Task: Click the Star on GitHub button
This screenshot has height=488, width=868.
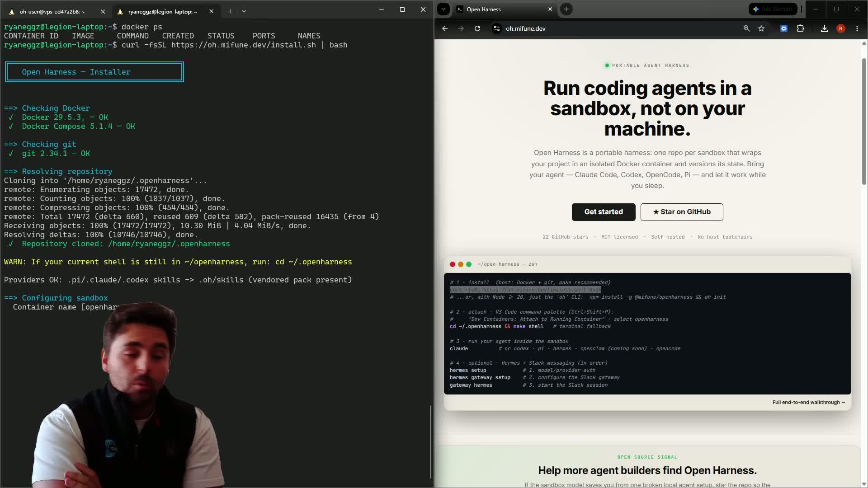Action: (x=682, y=212)
